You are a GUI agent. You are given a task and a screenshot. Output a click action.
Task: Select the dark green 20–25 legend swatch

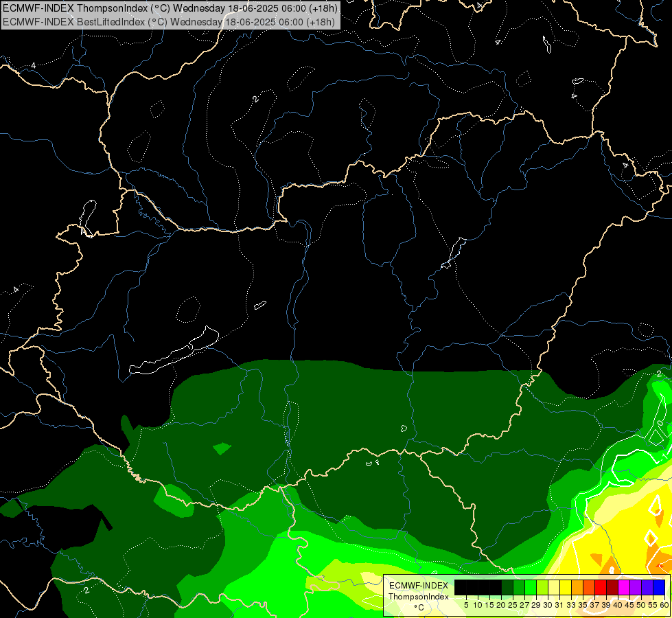point(507,588)
